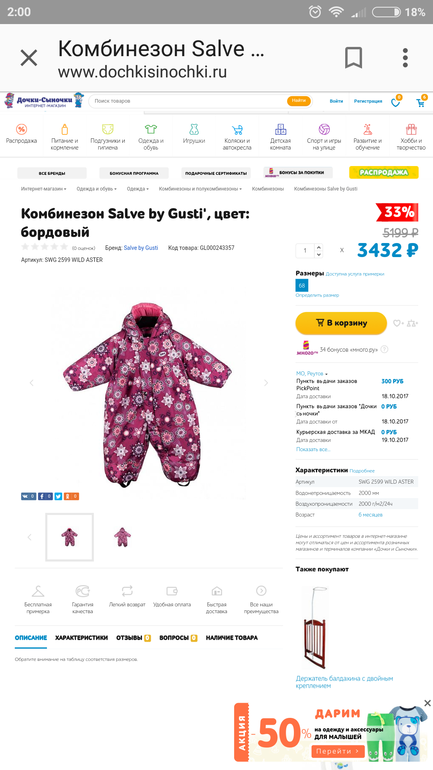433x770 pixels.
Task: Switch to the ХАРАКТЕРИСТИКИ tab
Action: point(81,638)
